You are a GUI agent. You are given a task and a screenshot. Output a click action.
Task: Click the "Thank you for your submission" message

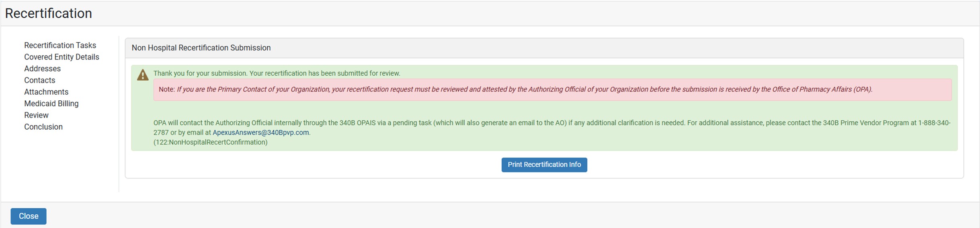(x=277, y=73)
